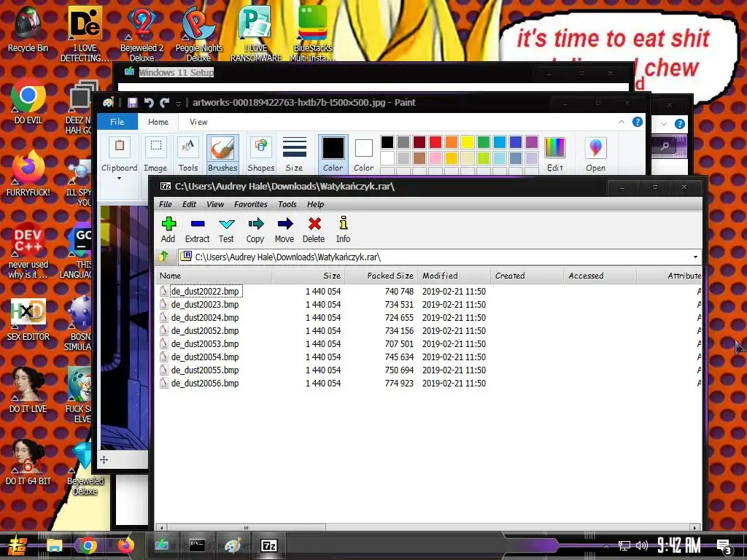
Task: Select the Paint Brushes tool
Action: 222,154
